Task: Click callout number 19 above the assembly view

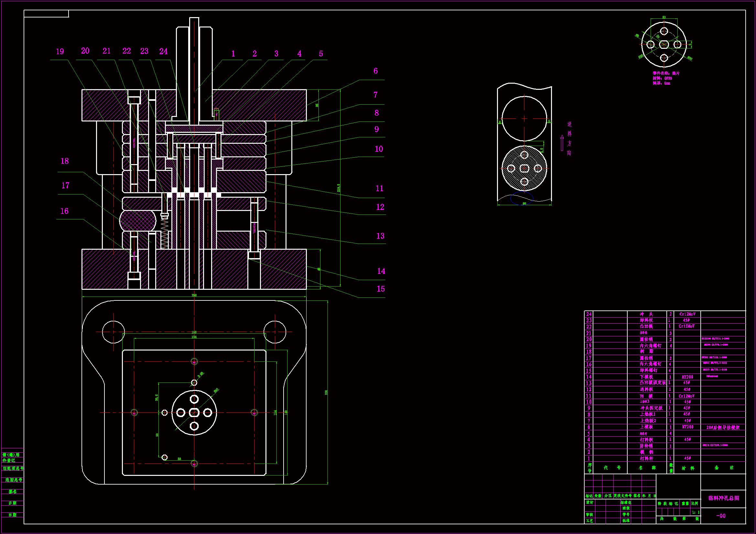Action: pyautogui.click(x=60, y=52)
